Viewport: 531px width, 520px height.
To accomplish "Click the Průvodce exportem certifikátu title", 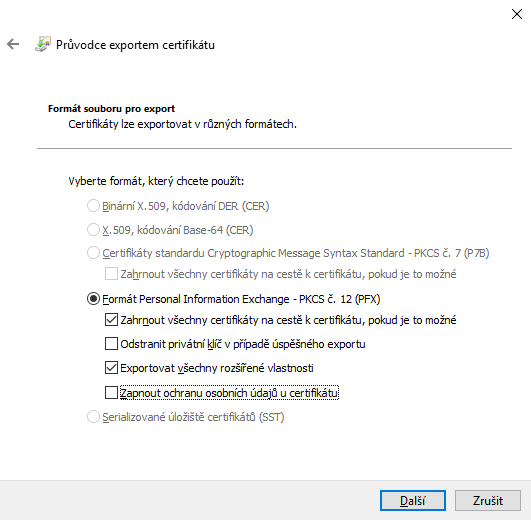I will pos(135,45).
